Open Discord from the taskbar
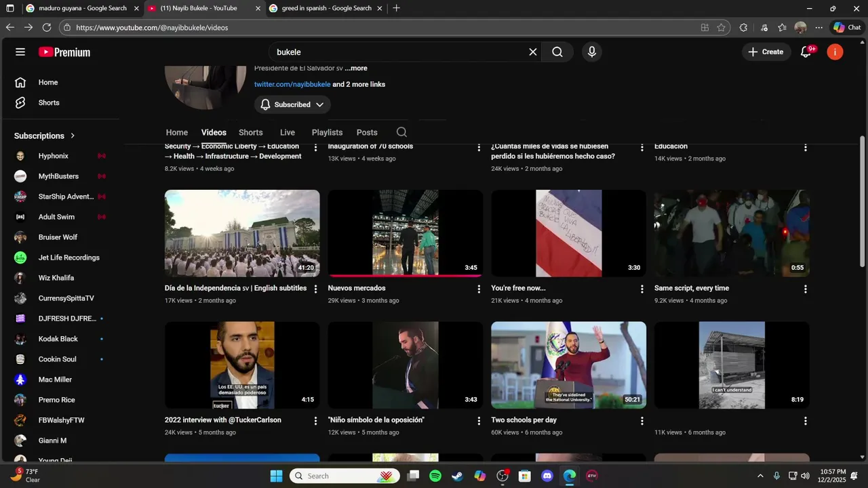This screenshot has width=868, height=488. (547, 476)
